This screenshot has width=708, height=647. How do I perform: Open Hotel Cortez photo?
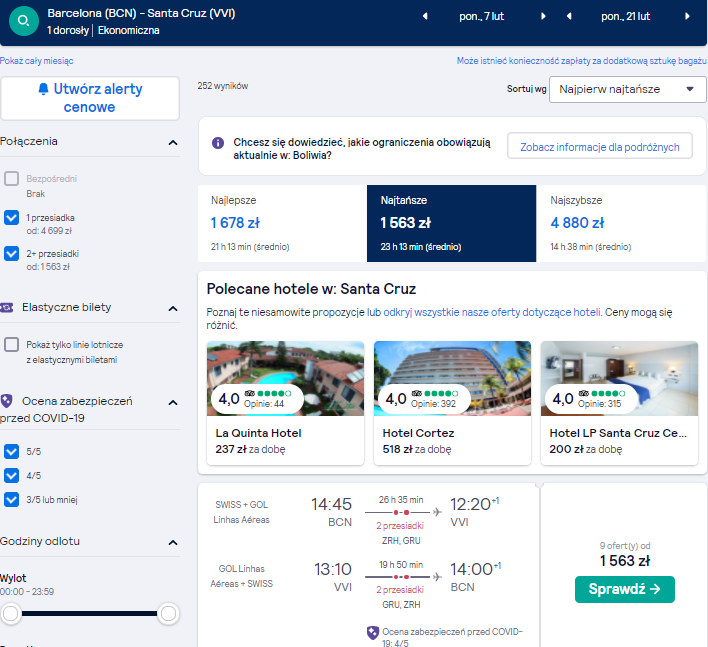tap(452, 378)
